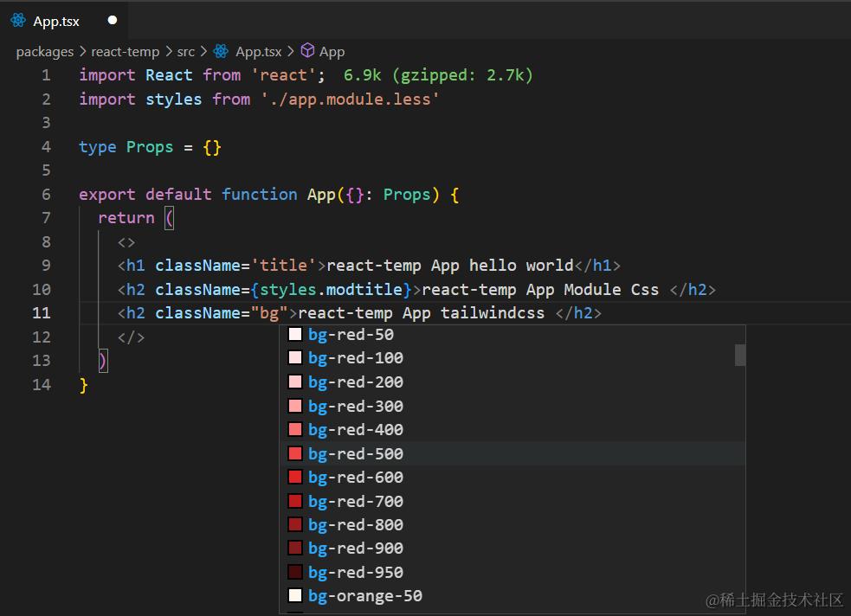The height and width of the screenshot is (616, 851).
Task: Click the red swatch icon next to bg-red-700
Action: [293, 501]
